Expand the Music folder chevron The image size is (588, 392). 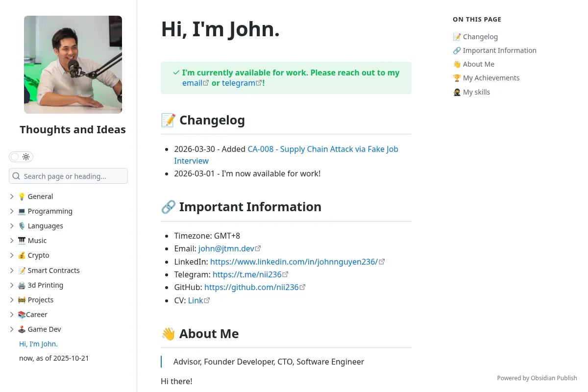pyautogui.click(x=12, y=241)
